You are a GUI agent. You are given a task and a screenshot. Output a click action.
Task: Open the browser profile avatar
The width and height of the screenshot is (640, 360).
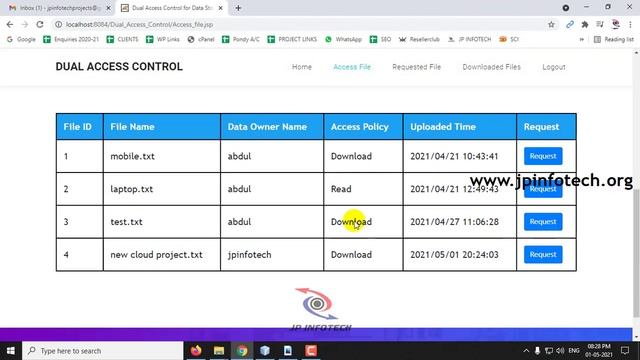[616, 24]
